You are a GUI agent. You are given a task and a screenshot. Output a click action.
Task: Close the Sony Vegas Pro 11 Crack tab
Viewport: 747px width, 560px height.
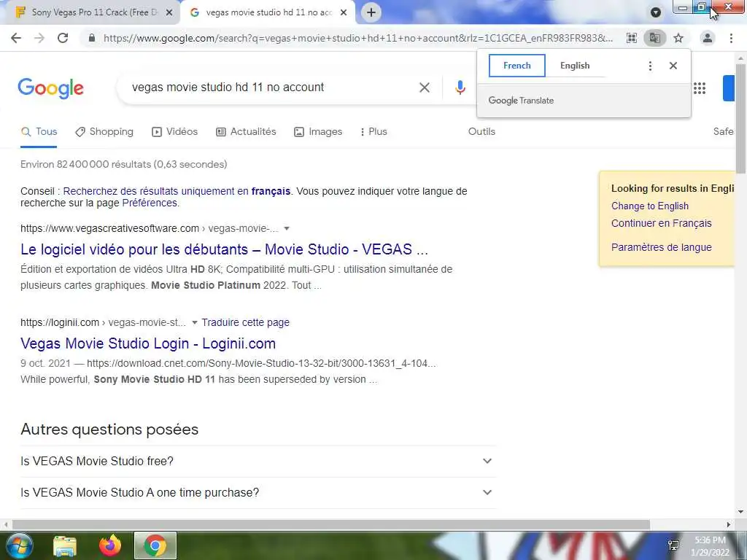(169, 13)
